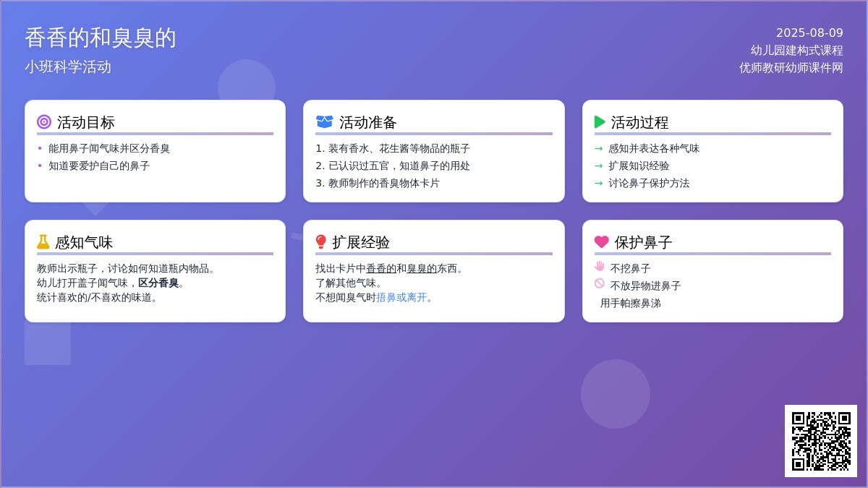Click item 1 装有香水、花生酱等物品的瓶子
Image resolution: width=868 pixels, height=488 pixels.
(393, 148)
